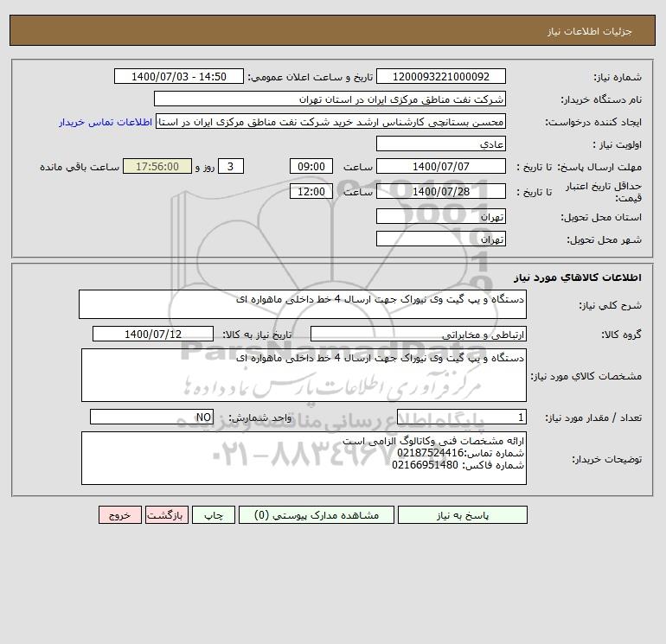
Task: Click the goods group field ارتباطی و مخابراتی
Action: click(419, 334)
